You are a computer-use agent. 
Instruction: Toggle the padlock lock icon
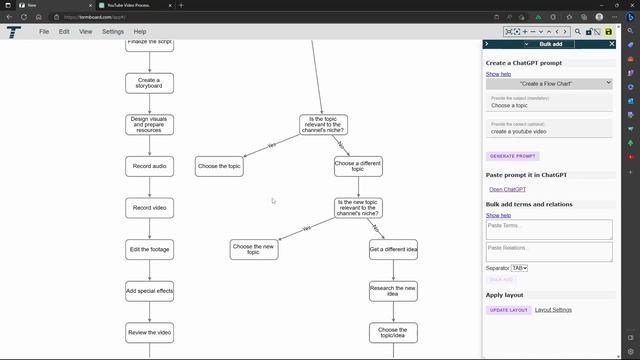589,32
